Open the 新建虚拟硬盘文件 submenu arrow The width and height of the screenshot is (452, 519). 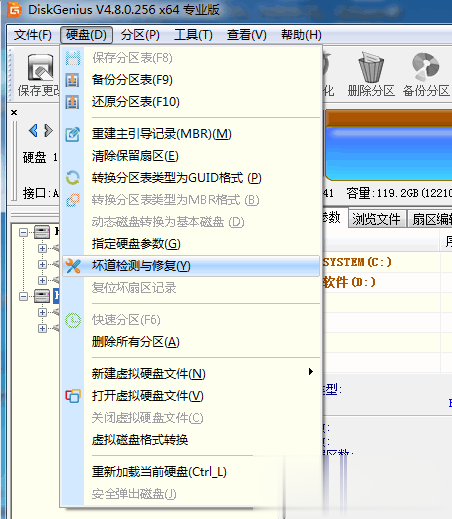tap(311, 372)
